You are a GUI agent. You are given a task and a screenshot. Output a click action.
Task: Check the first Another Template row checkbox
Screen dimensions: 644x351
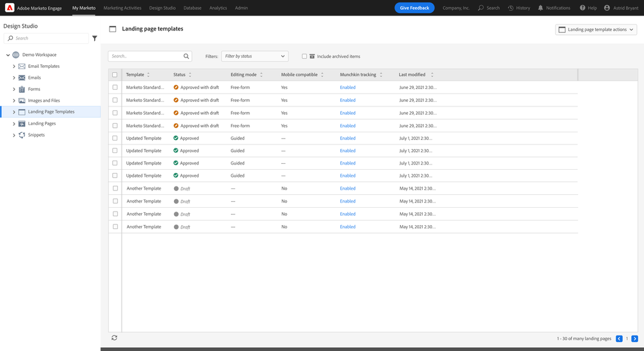(x=115, y=188)
